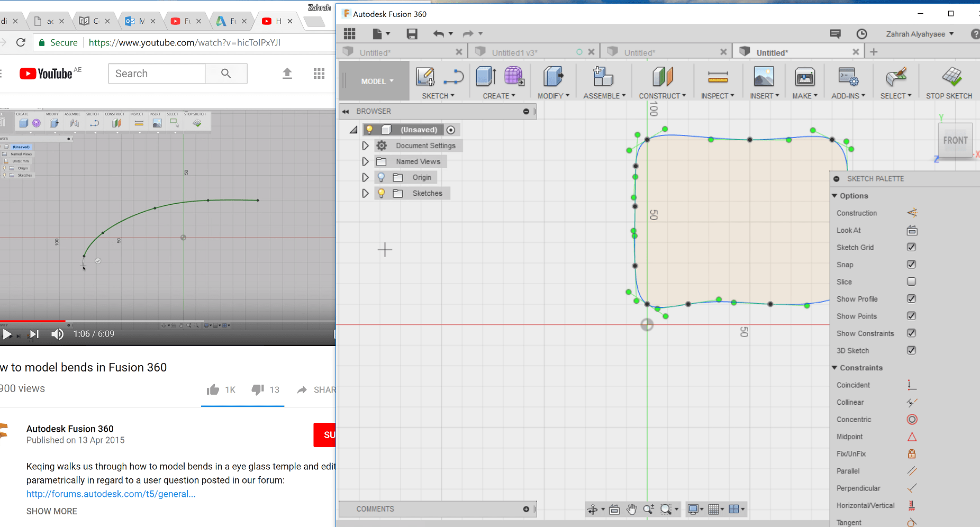Open the job status clock icon
980x527 pixels.
(x=861, y=34)
